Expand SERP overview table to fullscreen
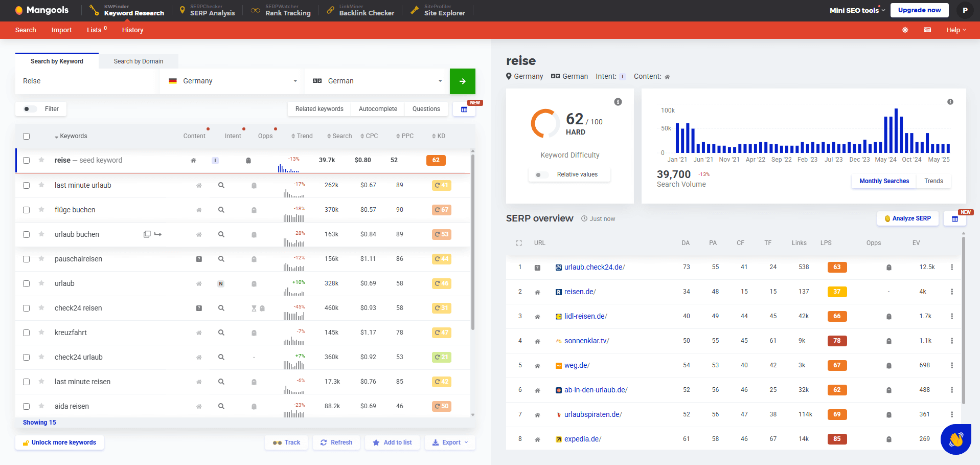 519,243
